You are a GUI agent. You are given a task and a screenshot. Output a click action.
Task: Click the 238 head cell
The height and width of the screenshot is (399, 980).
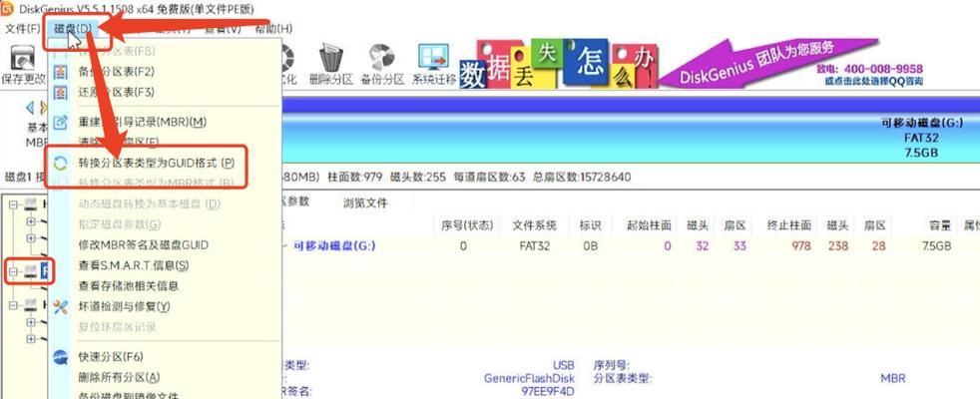coord(838,246)
